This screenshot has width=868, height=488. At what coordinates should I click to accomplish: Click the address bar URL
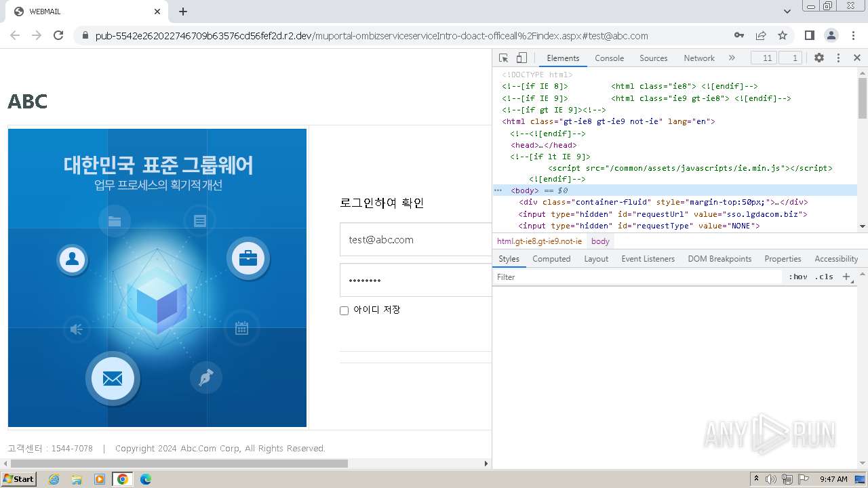[372, 36]
